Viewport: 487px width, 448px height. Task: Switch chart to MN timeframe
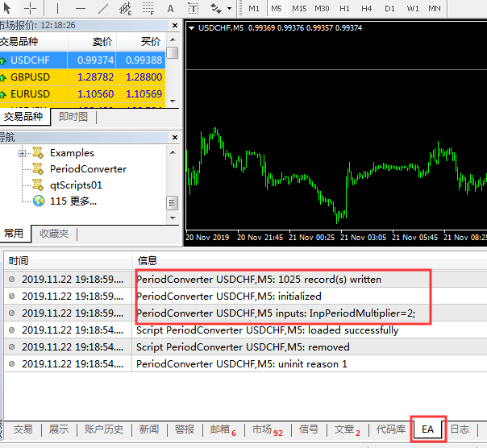(435, 8)
